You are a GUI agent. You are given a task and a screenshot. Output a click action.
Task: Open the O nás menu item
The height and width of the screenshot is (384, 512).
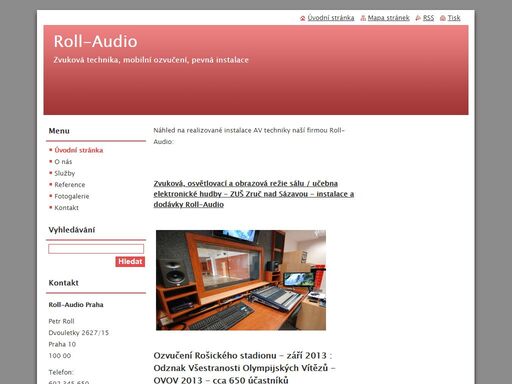pyautogui.click(x=63, y=162)
